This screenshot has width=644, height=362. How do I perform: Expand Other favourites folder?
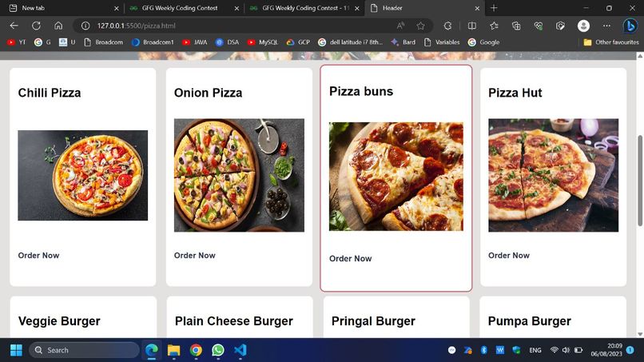coord(611,42)
